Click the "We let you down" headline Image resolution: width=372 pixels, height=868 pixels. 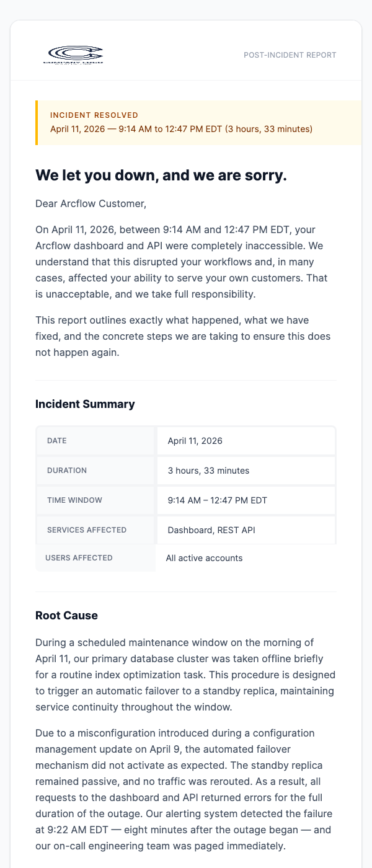(x=161, y=175)
